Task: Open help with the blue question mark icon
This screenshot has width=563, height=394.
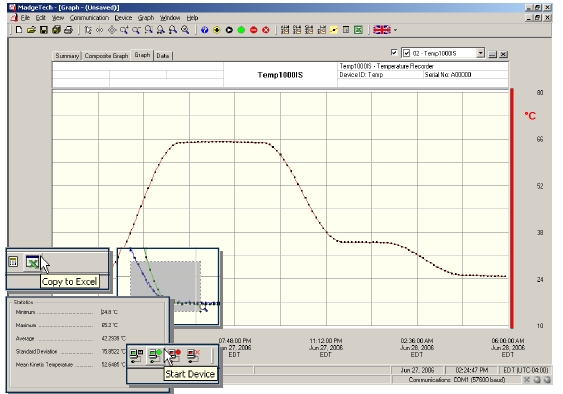Action: (205, 30)
